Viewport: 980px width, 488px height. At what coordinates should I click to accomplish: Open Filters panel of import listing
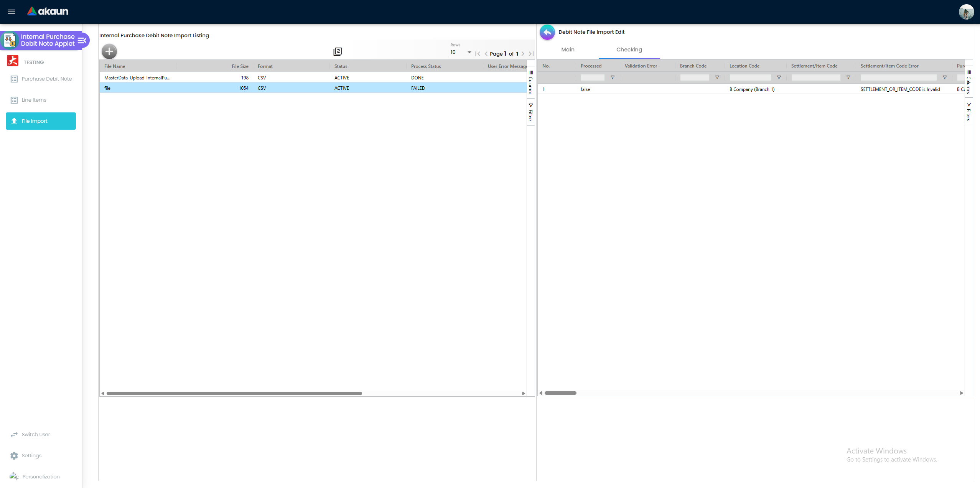point(531,112)
